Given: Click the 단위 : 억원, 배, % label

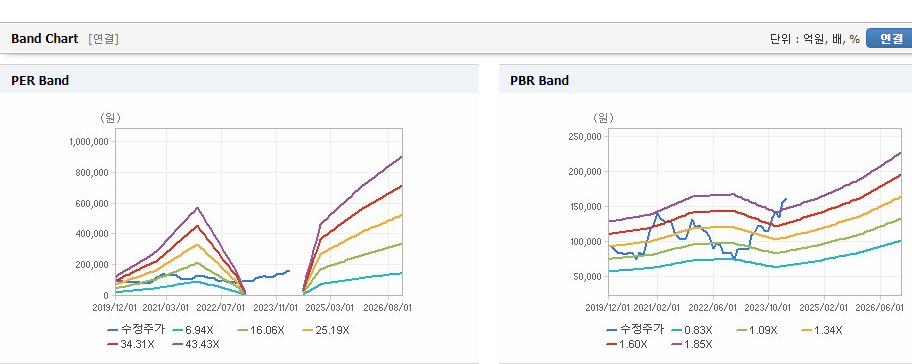Looking at the screenshot, I should pyautogui.click(x=814, y=39).
